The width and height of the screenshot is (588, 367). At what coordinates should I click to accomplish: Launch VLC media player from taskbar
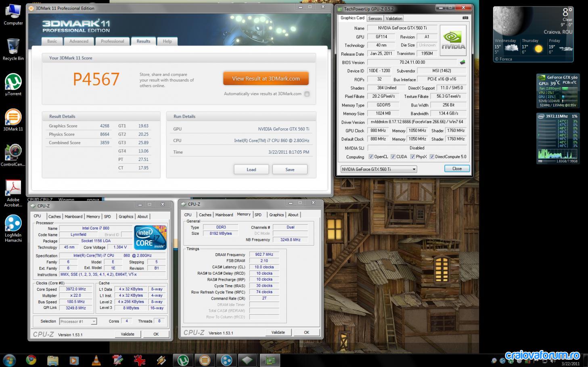point(96,360)
